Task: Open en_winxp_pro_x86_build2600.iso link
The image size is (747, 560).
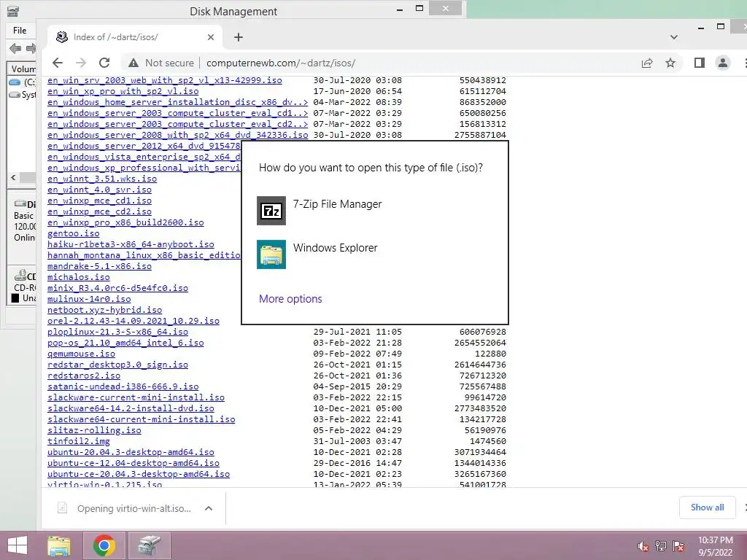Action: [125, 222]
